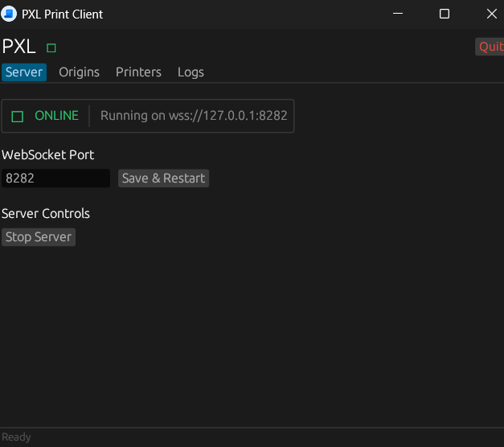504x447 pixels.
Task: Minimize the PXL Print Client window
Action: pyautogui.click(x=398, y=14)
